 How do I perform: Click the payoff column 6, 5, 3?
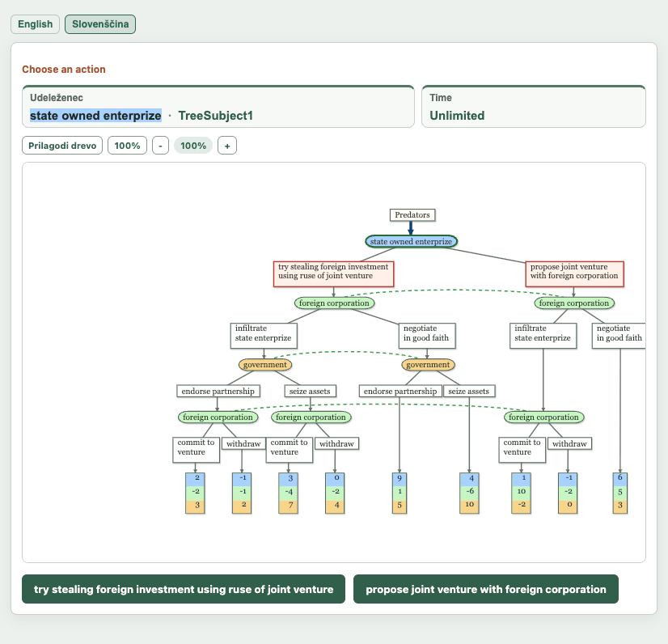[620, 493]
